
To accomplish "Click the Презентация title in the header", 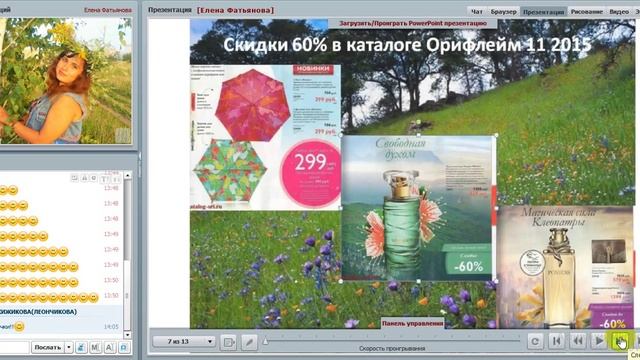I will tap(170, 10).
